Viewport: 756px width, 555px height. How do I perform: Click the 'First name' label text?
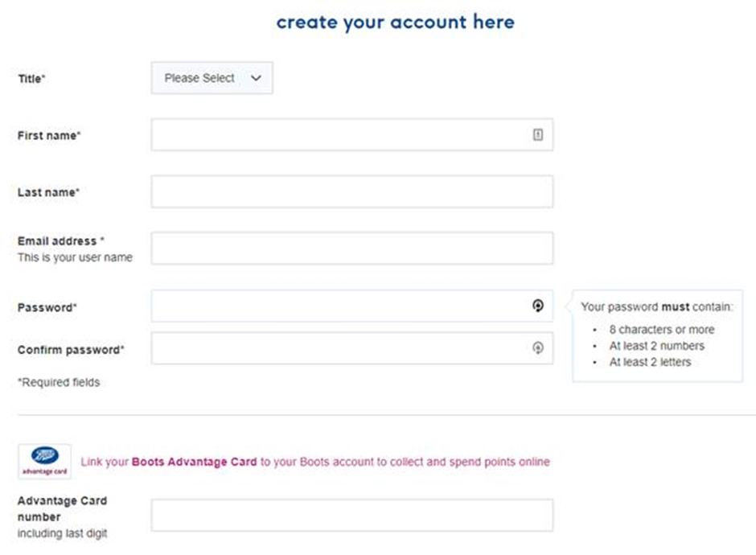pyautogui.click(x=49, y=135)
